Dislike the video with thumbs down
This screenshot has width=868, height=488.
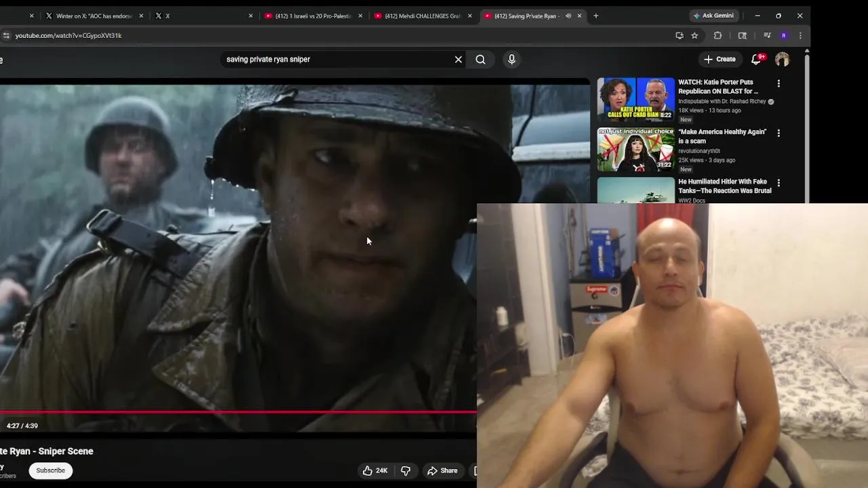(406, 470)
